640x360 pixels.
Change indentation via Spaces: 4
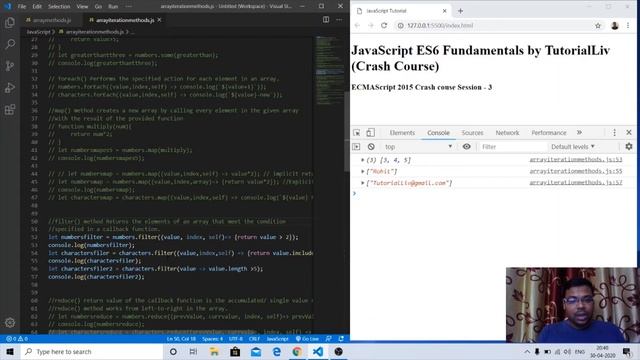tap(212, 339)
